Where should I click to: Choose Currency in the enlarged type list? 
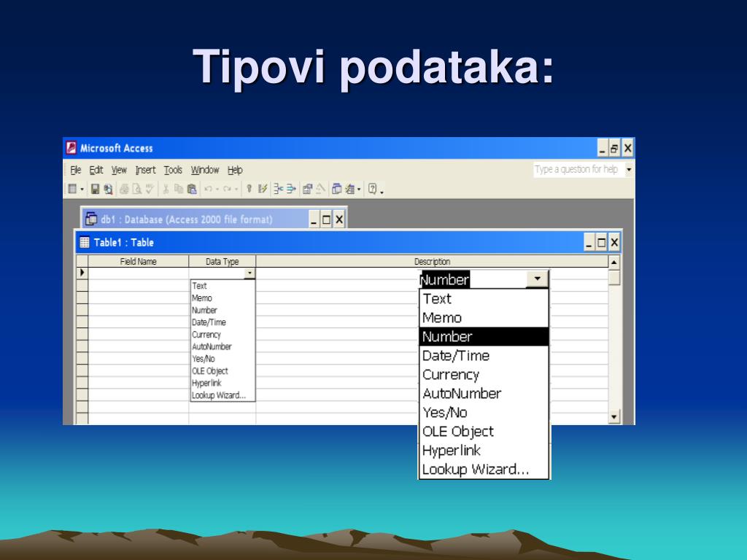(484, 375)
